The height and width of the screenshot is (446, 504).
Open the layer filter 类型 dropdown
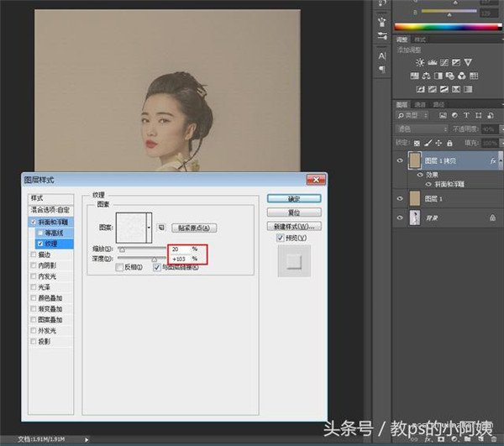412,115
